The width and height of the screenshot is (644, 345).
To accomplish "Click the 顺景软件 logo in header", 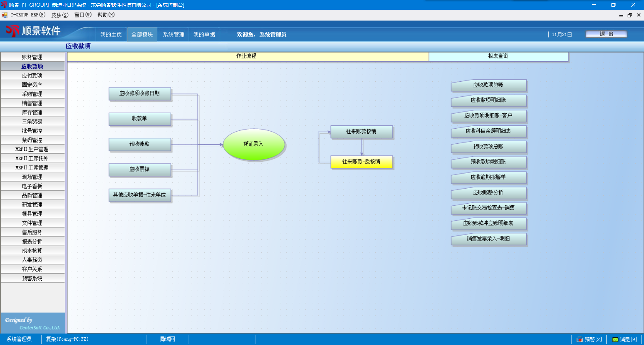I will coord(34,31).
